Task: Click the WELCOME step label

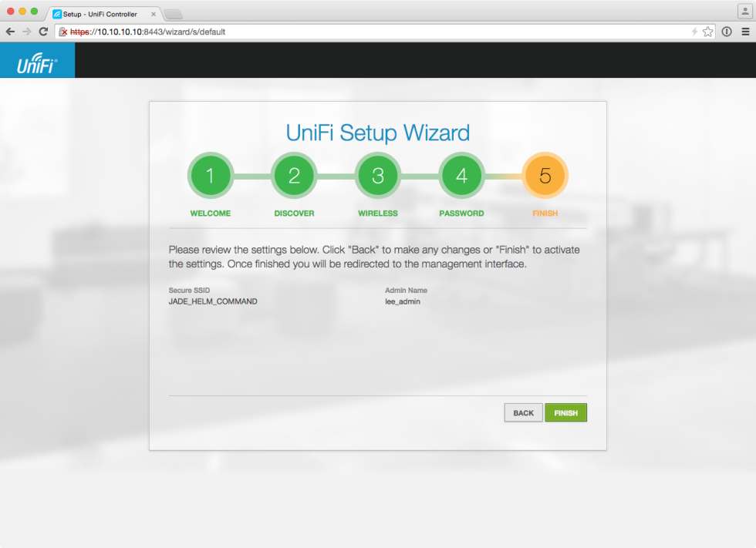Action: 210,213
